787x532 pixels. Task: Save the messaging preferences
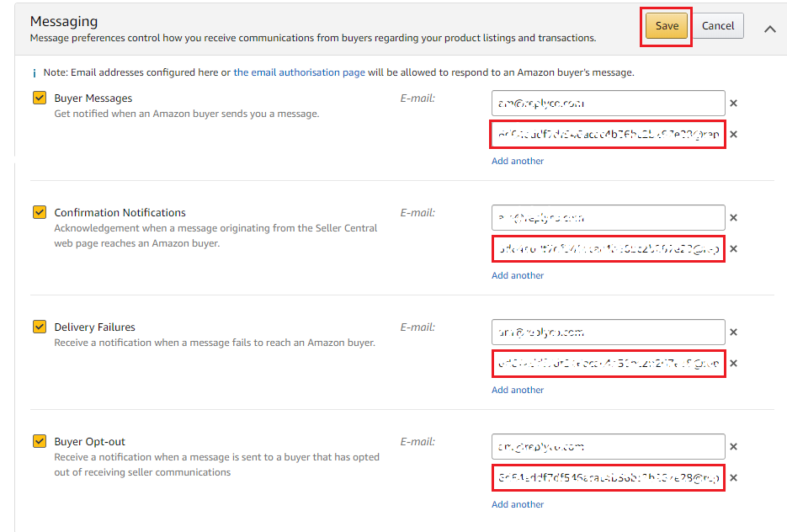coord(667,26)
